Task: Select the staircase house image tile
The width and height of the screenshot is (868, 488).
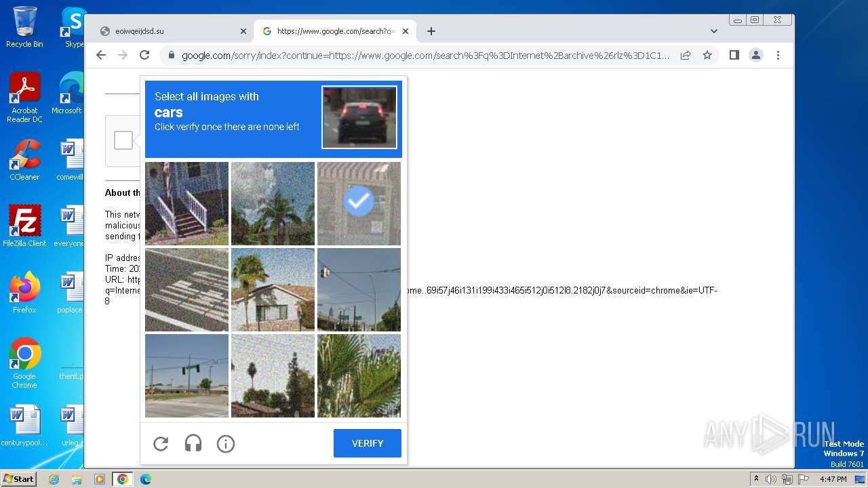Action: click(186, 203)
